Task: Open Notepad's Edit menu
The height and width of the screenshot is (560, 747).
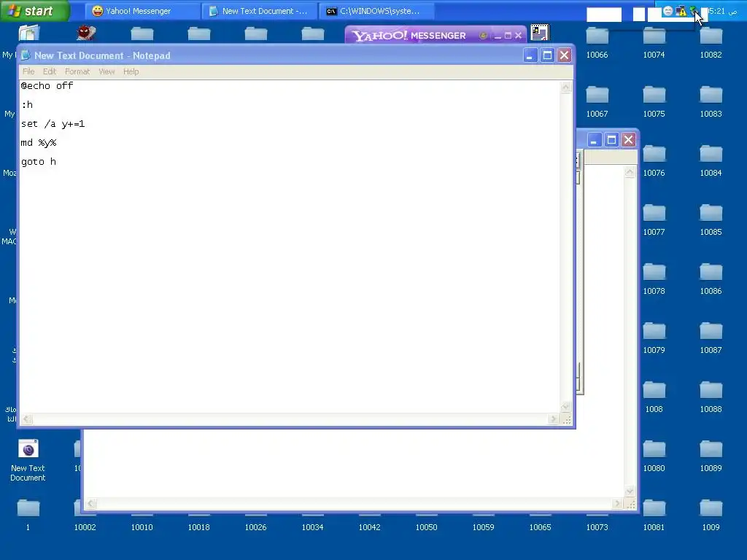Action: click(x=50, y=71)
